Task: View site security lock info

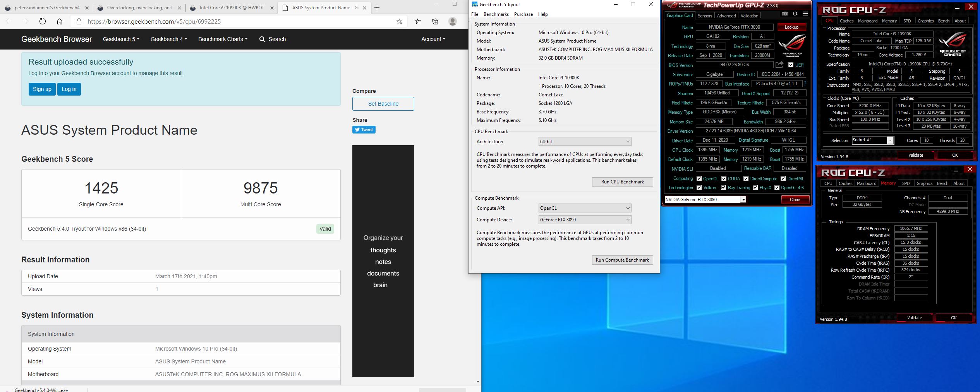Action: pyautogui.click(x=79, y=22)
